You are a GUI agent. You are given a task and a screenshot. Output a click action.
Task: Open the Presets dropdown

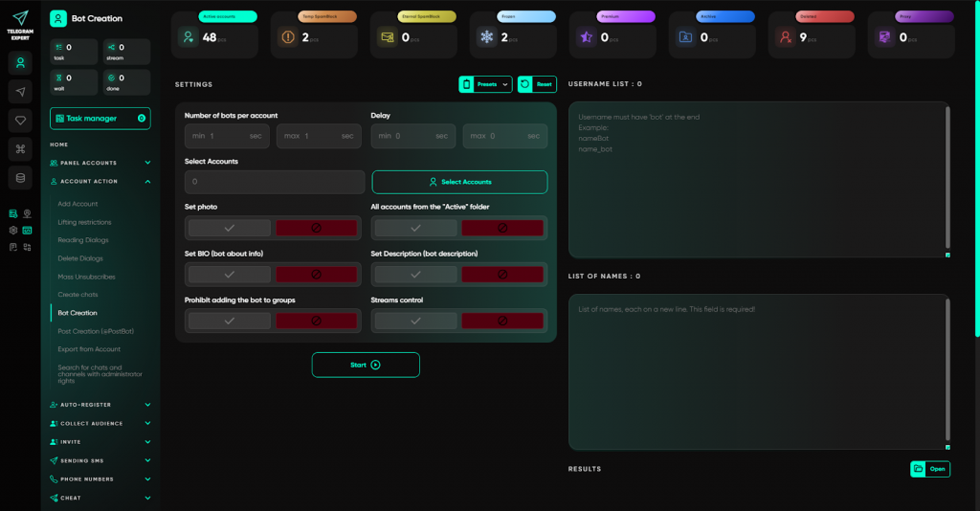tap(486, 84)
